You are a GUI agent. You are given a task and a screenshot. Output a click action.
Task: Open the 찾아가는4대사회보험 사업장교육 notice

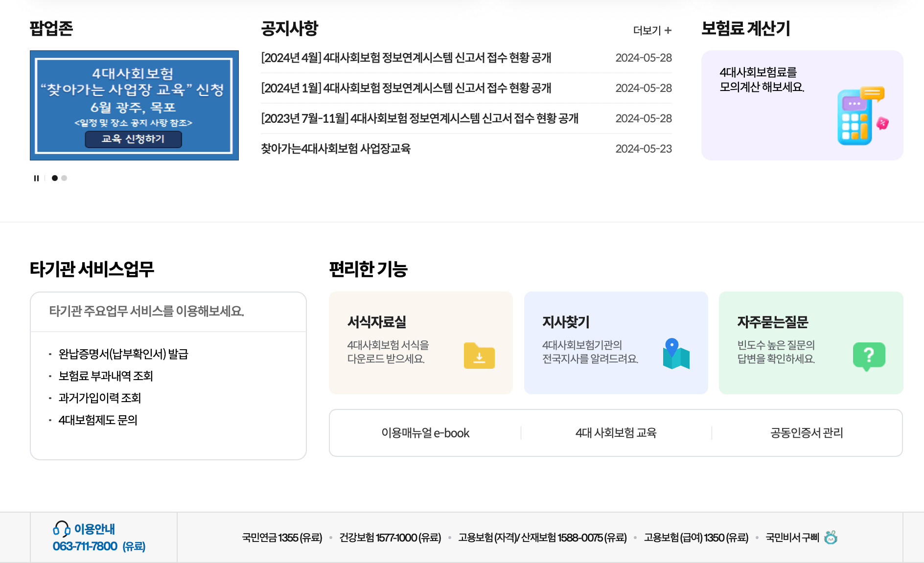pyautogui.click(x=336, y=149)
